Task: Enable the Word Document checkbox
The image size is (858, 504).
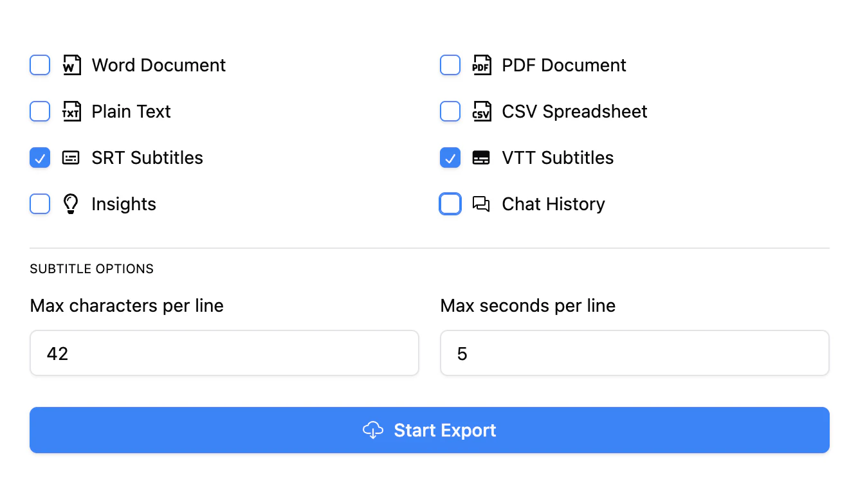Action: [40, 65]
